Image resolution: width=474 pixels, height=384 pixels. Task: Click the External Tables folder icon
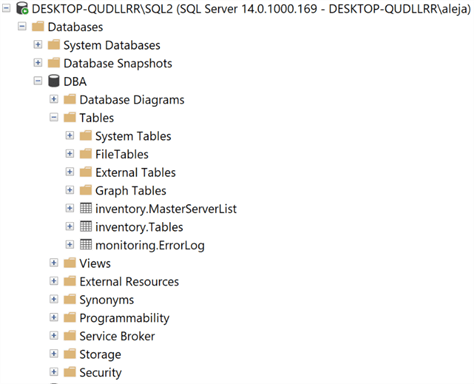(x=86, y=172)
